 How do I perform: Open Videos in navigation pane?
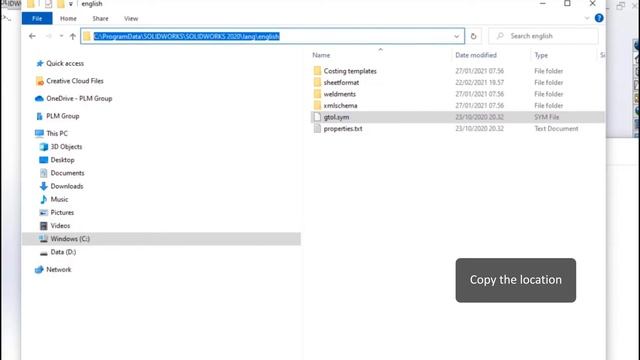coord(60,226)
